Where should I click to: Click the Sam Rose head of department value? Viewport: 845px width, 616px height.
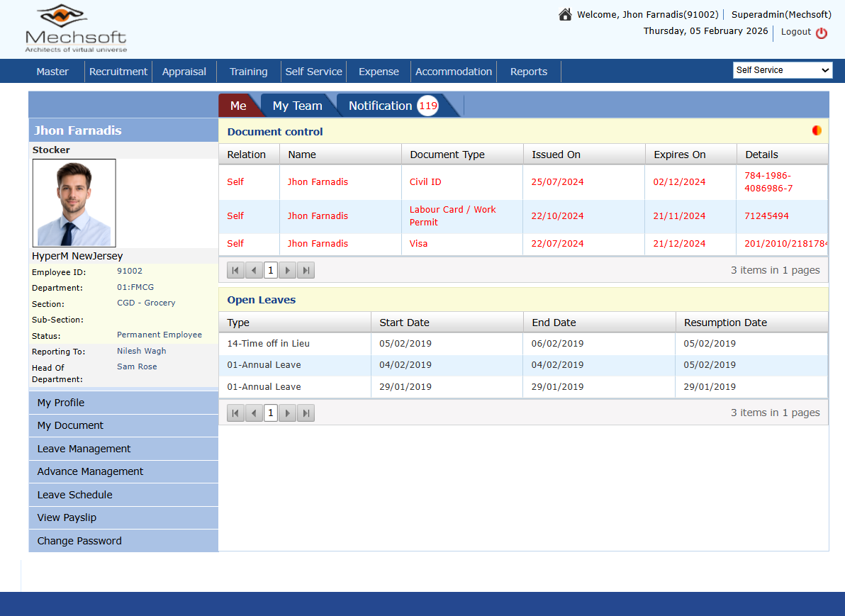[x=137, y=366]
